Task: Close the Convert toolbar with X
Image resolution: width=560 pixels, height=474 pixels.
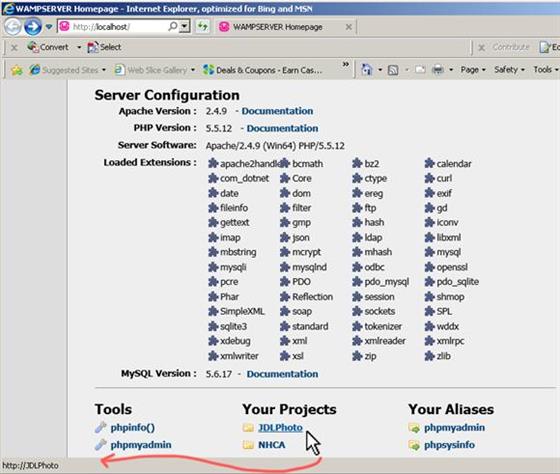Action: [x=14, y=48]
